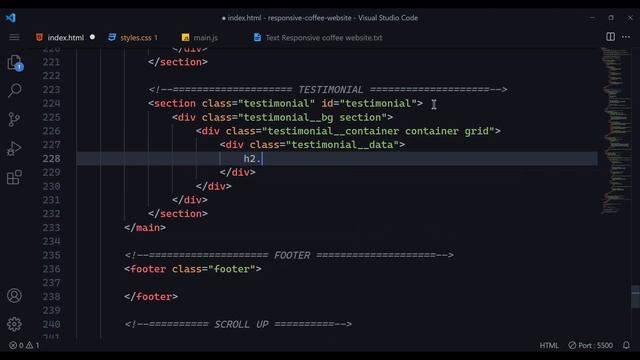The width and height of the screenshot is (640, 360).
Task: Switch to Text Responsive coffee website.txt tab
Action: pyautogui.click(x=318, y=38)
